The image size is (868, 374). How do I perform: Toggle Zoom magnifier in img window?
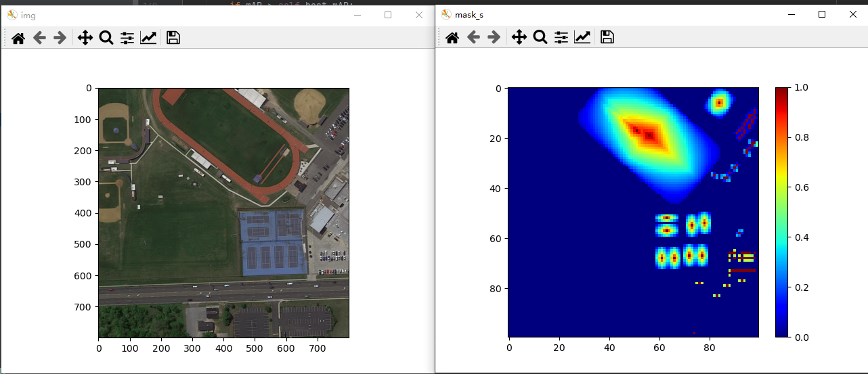point(106,38)
